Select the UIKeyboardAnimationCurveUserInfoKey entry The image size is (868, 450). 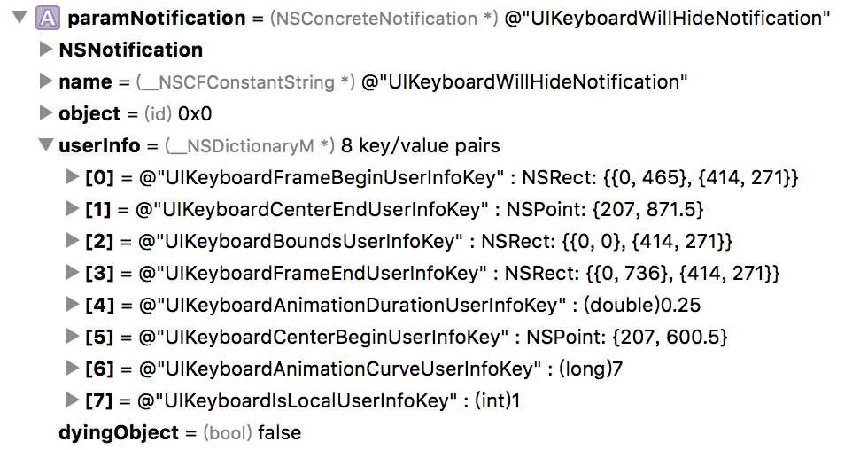click(353, 369)
